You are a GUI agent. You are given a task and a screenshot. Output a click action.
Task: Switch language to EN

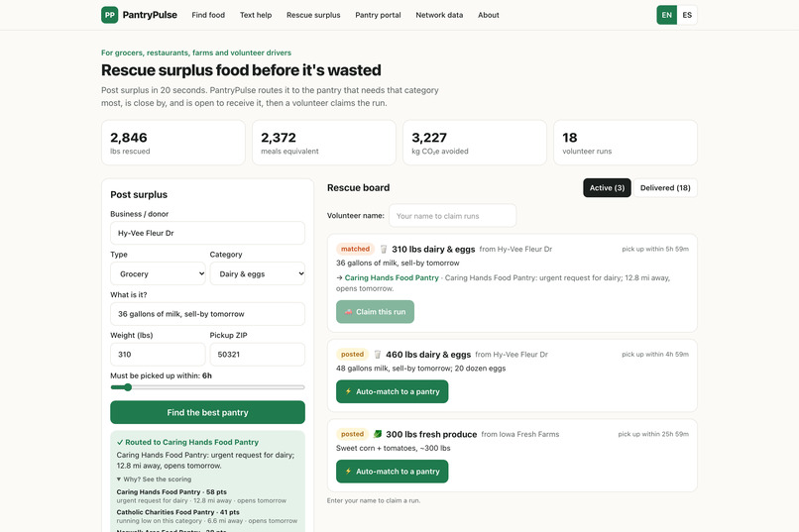(666, 15)
